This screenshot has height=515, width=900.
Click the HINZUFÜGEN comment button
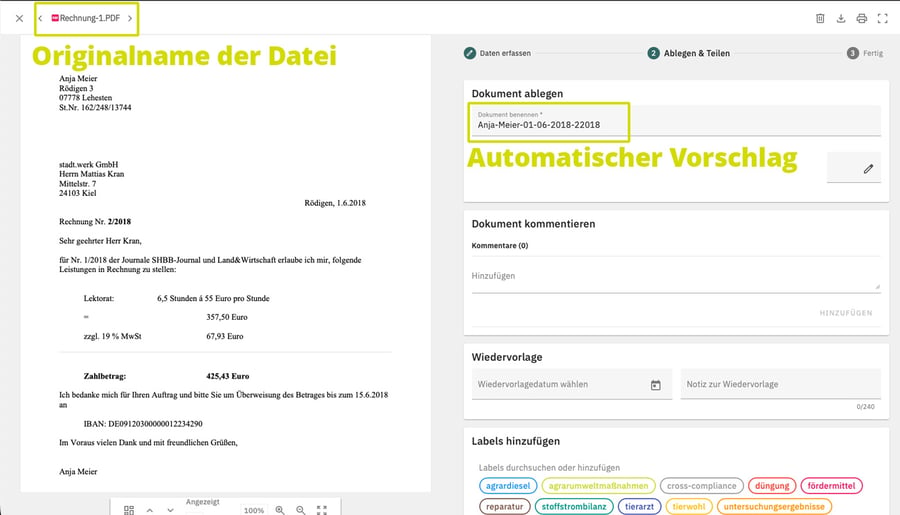point(845,313)
